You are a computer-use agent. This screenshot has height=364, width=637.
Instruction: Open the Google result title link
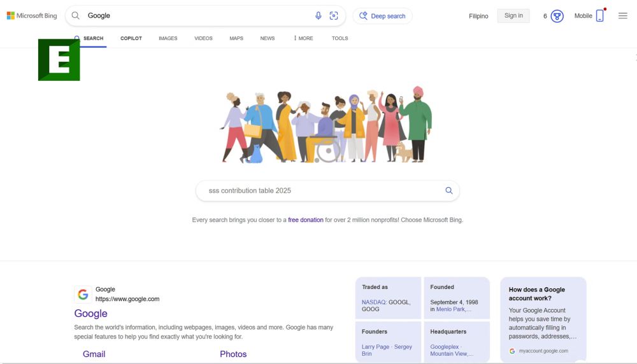click(x=90, y=313)
